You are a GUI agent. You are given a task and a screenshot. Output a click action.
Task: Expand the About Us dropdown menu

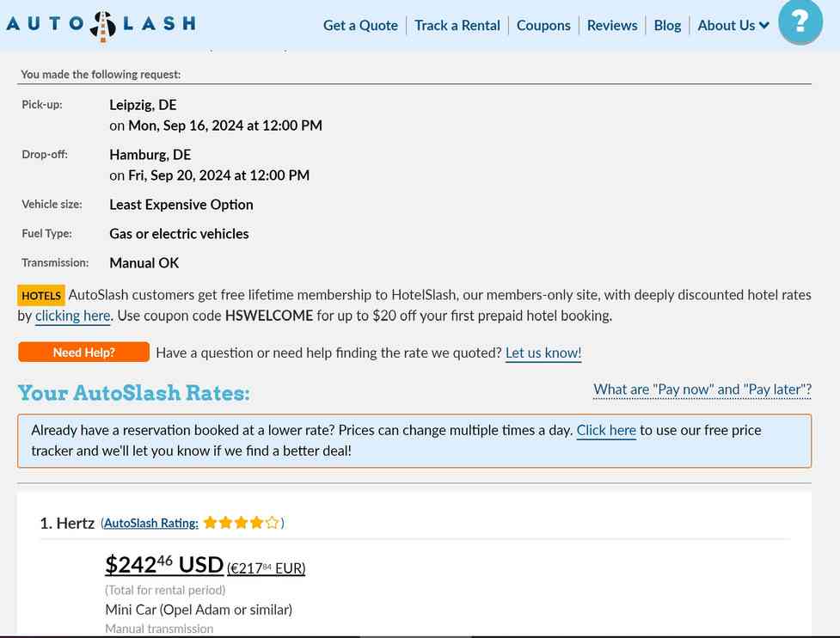[733, 25]
